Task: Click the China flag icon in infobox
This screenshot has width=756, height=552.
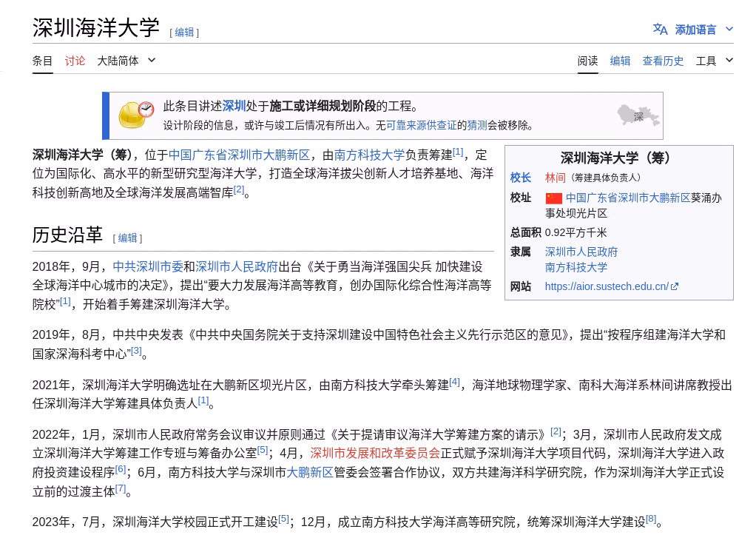Action: pos(553,198)
